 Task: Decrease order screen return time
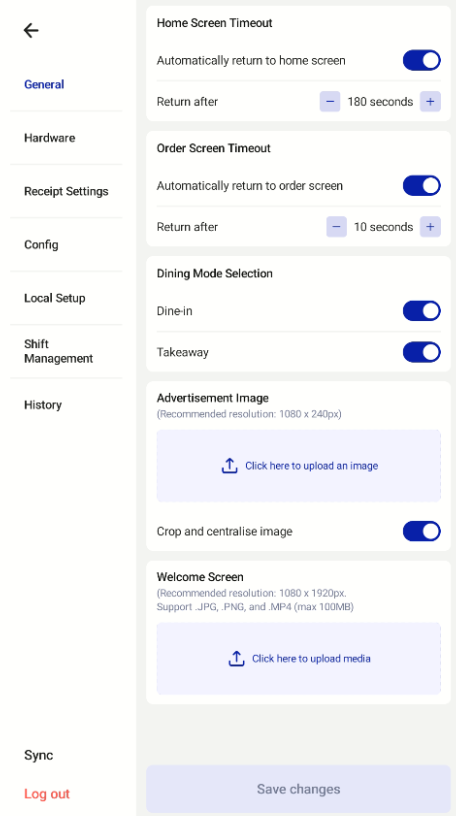click(x=337, y=227)
